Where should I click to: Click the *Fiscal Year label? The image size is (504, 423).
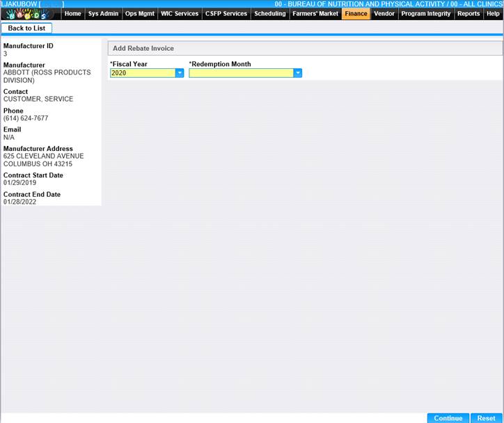pos(129,64)
